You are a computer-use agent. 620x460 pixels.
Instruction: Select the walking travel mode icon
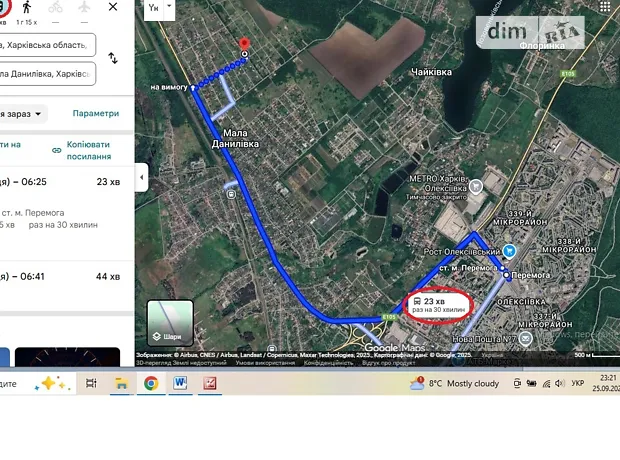26,8
